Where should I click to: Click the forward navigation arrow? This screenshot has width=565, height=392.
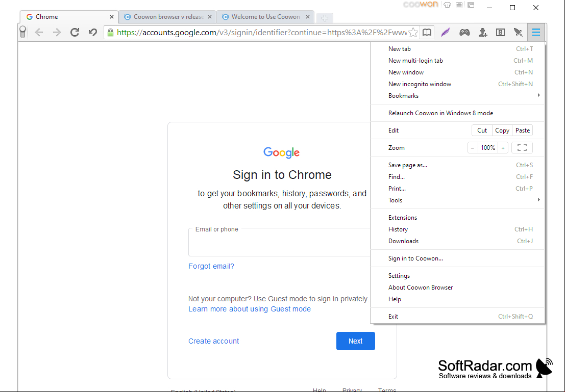(x=57, y=33)
